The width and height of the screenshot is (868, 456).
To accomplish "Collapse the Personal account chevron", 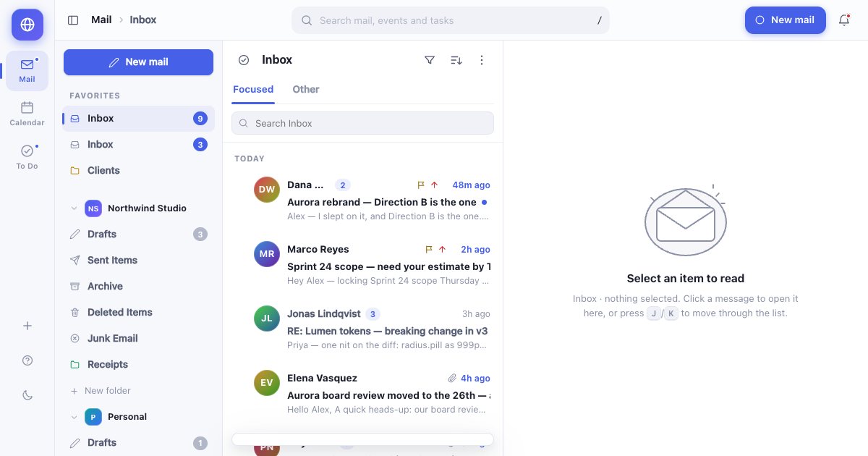I will pyautogui.click(x=74, y=417).
